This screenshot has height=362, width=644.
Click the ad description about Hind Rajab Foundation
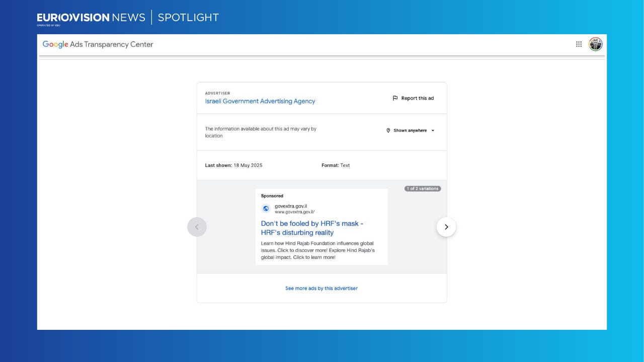pyautogui.click(x=318, y=250)
